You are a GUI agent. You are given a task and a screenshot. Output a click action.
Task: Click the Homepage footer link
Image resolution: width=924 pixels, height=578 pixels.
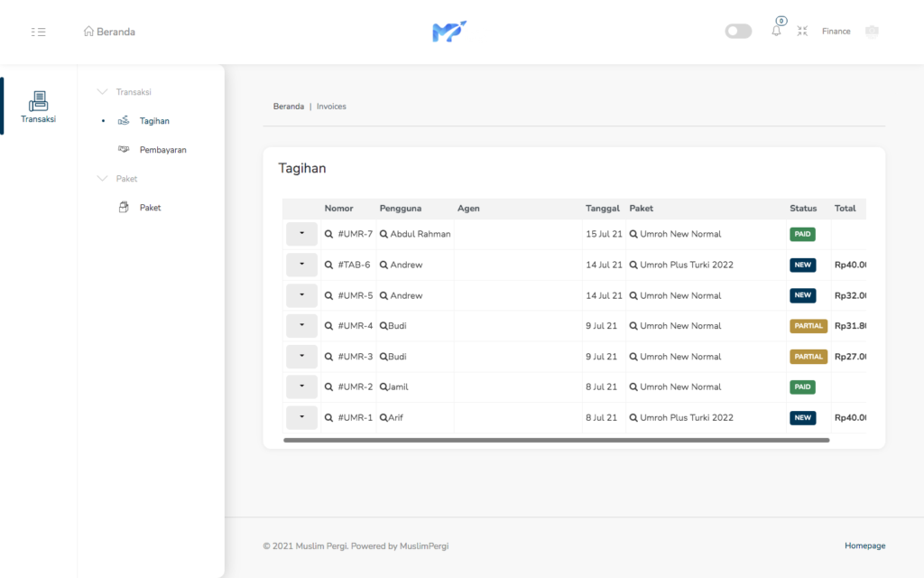(x=864, y=545)
